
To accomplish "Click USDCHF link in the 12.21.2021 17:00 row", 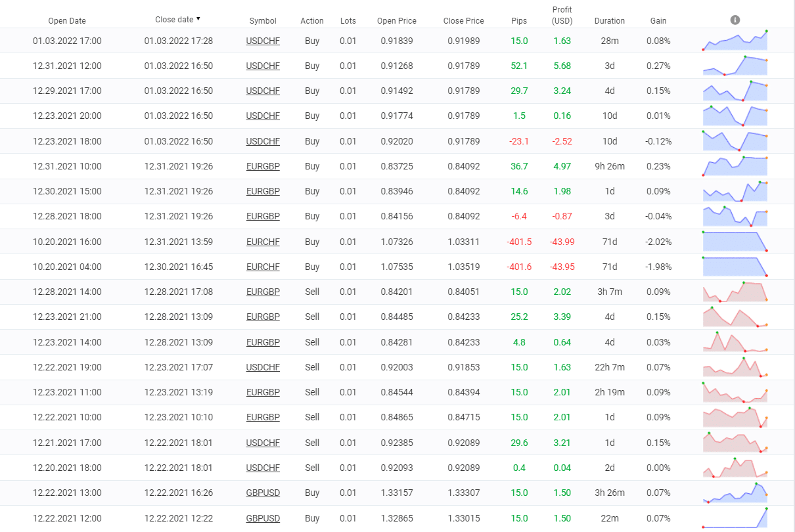I will pos(263,443).
